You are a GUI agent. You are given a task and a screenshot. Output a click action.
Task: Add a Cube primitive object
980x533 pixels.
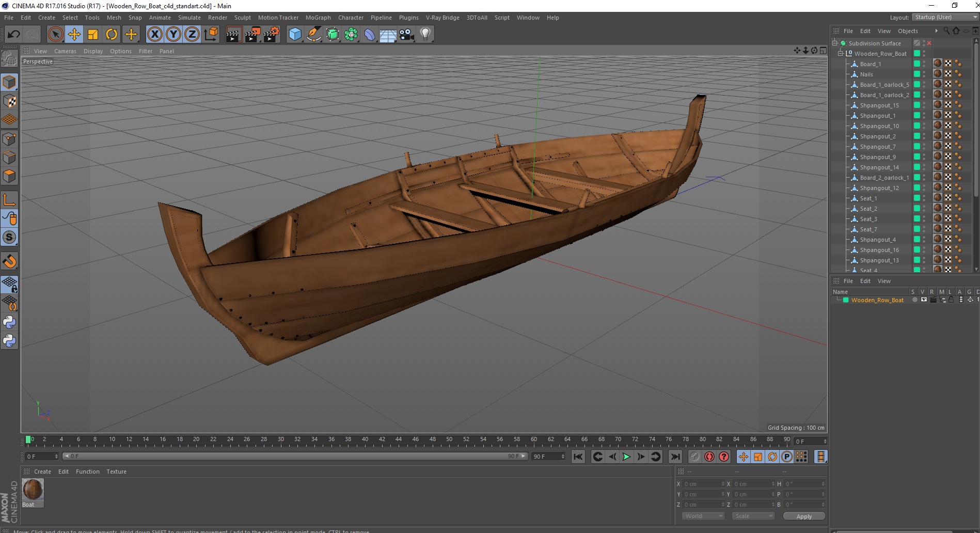click(x=295, y=35)
